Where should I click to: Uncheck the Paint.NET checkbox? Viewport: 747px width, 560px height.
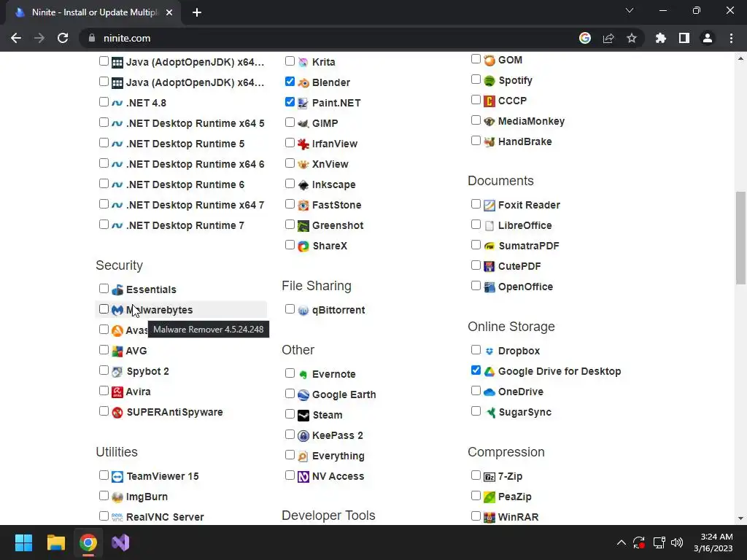click(x=290, y=102)
